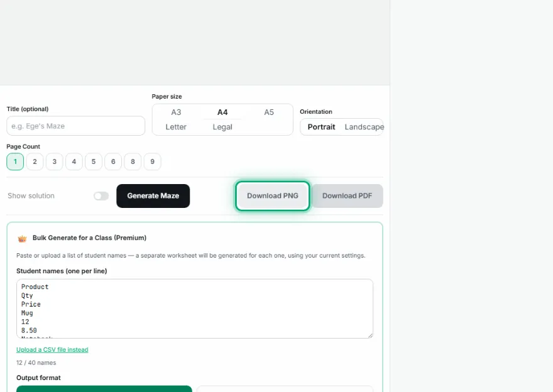Click the 'Price' line in student names
Screen dimensions: 553x392
[x=31, y=304]
